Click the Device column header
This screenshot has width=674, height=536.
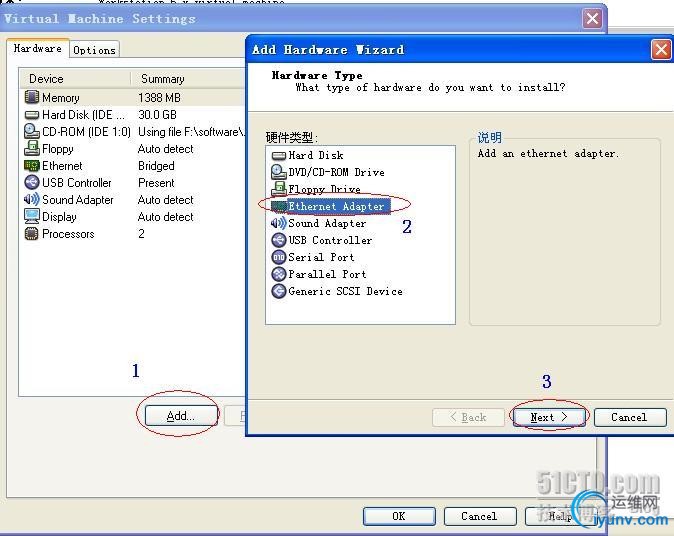[x=75, y=79]
